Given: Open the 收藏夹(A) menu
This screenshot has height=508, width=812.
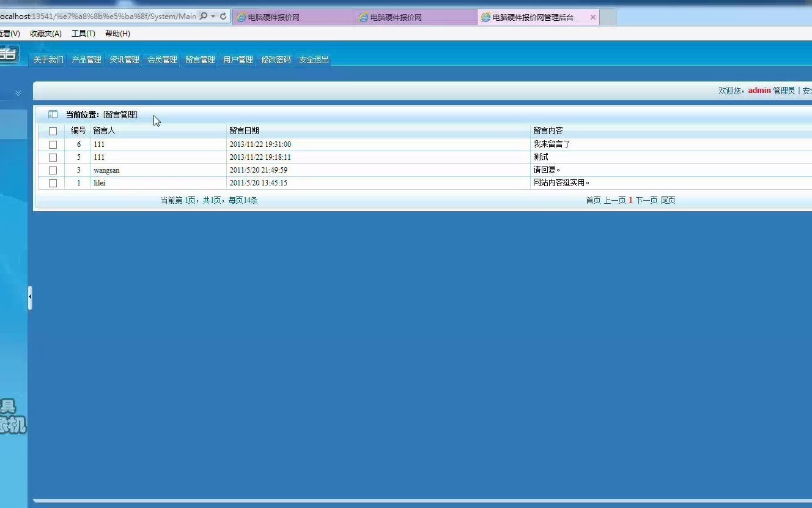Looking at the screenshot, I should [46, 34].
